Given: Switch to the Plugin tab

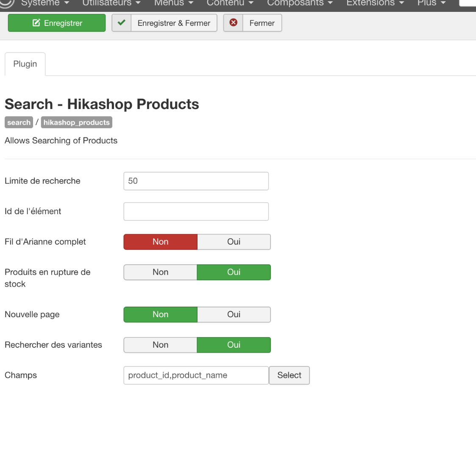Looking at the screenshot, I should (x=25, y=64).
